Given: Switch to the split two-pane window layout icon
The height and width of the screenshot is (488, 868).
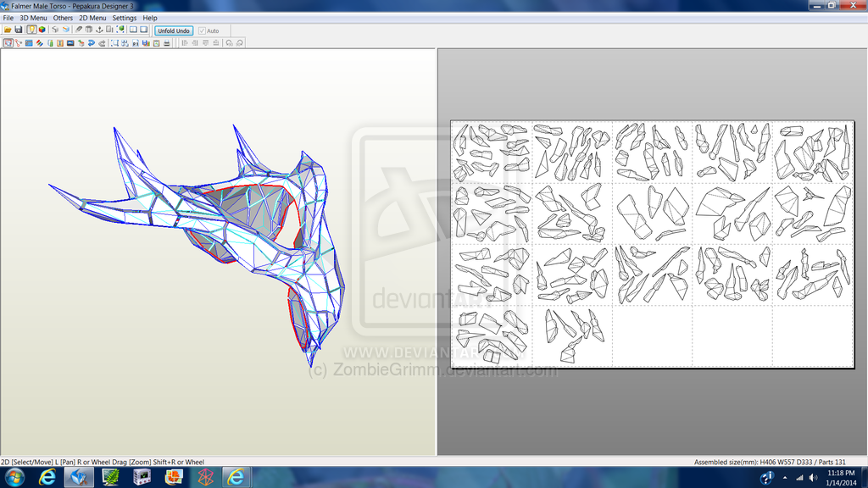Looking at the screenshot, I should coord(133,30).
